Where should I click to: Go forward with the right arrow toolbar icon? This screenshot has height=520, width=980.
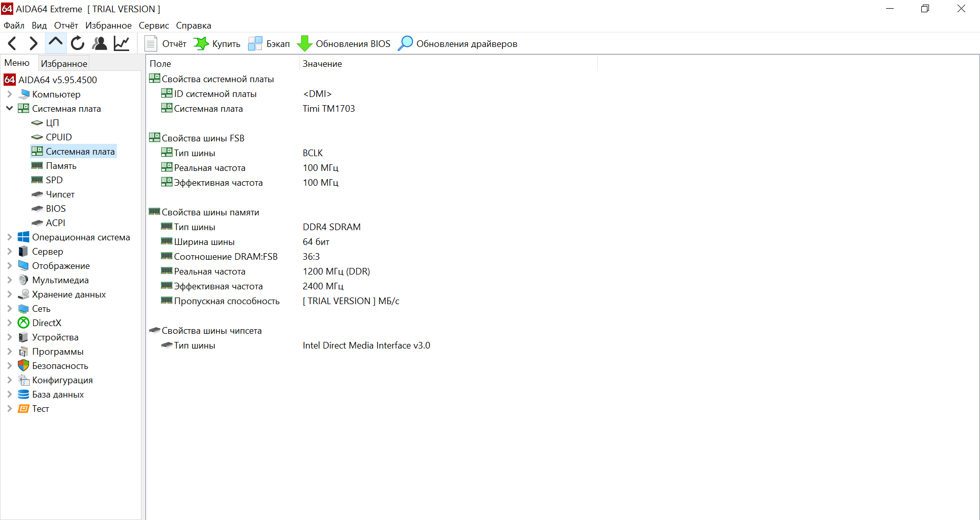point(33,44)
